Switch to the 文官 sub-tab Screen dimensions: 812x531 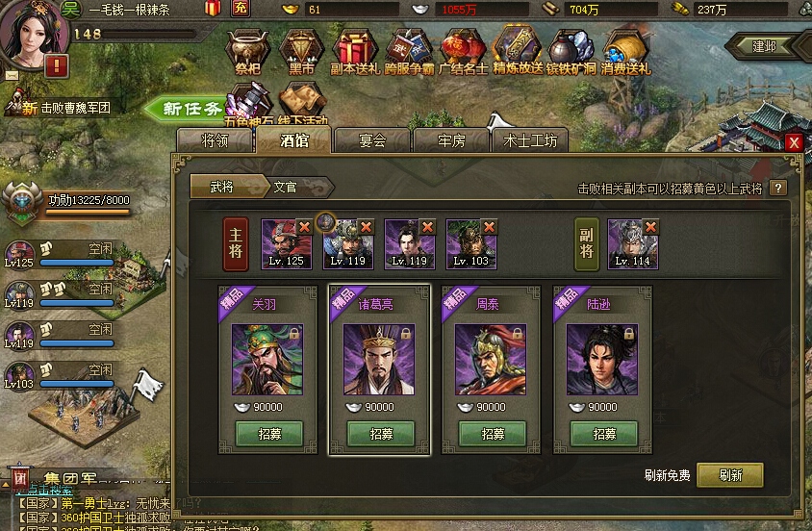pyautogui.click(x=286, y=187)
